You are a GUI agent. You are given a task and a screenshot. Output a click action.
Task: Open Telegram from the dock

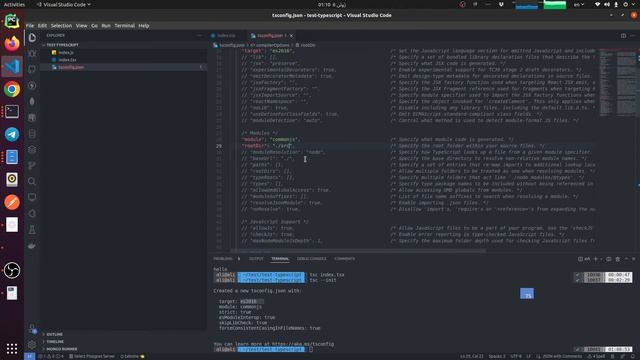coord(12,134)
